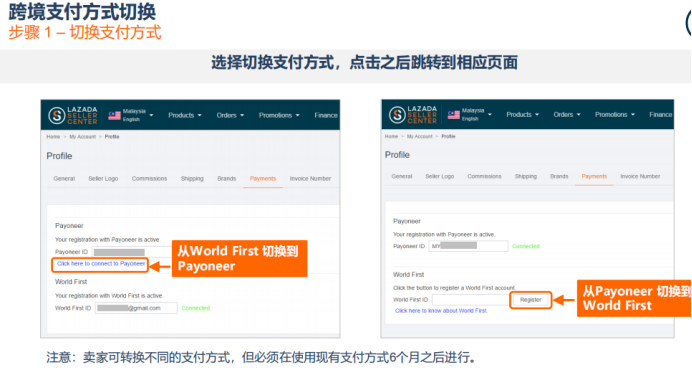
Task: Click the Payoneer ID field in the left screenshot
Action: [132, 252]
